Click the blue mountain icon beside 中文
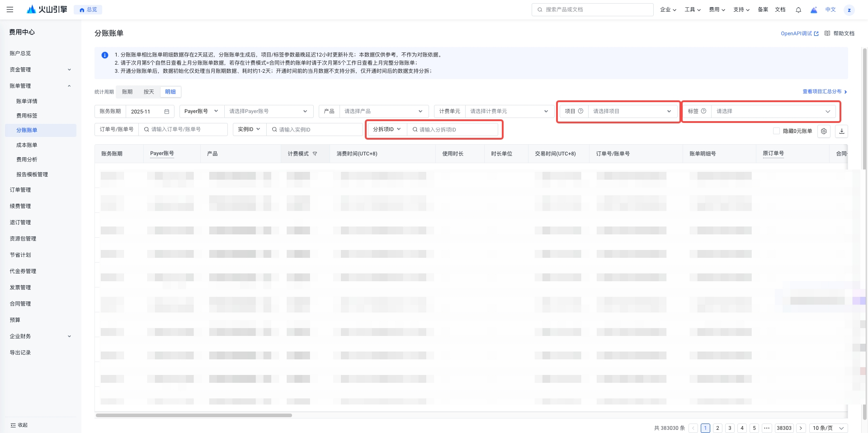The width and height of the screenshot is (868, 433). click(x=814, y=9)
